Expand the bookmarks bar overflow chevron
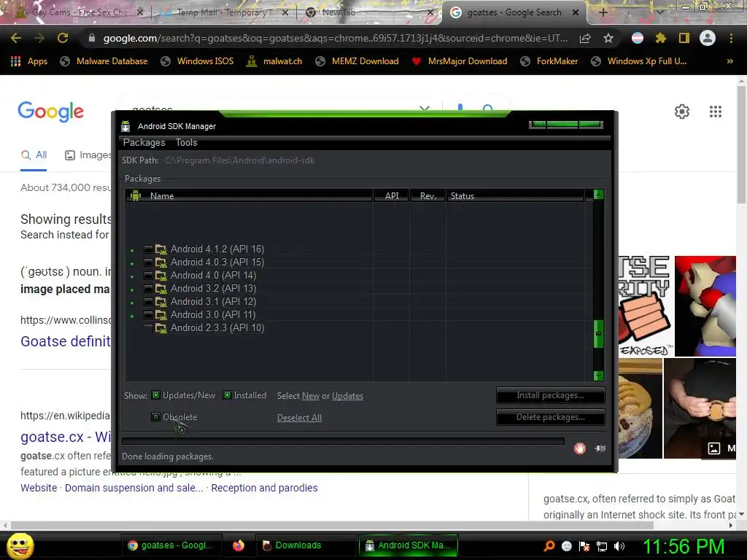 (x=729, y=61)
